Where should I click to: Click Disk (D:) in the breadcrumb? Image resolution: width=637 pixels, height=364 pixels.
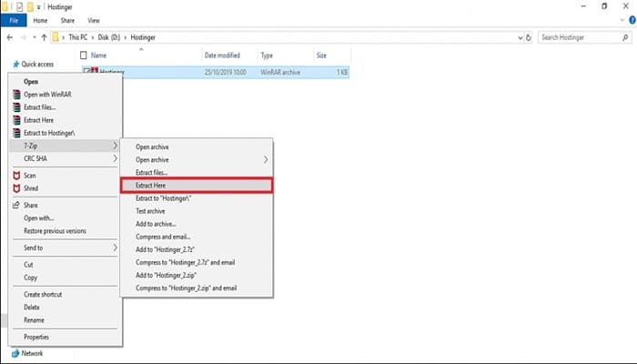point(109,37)
